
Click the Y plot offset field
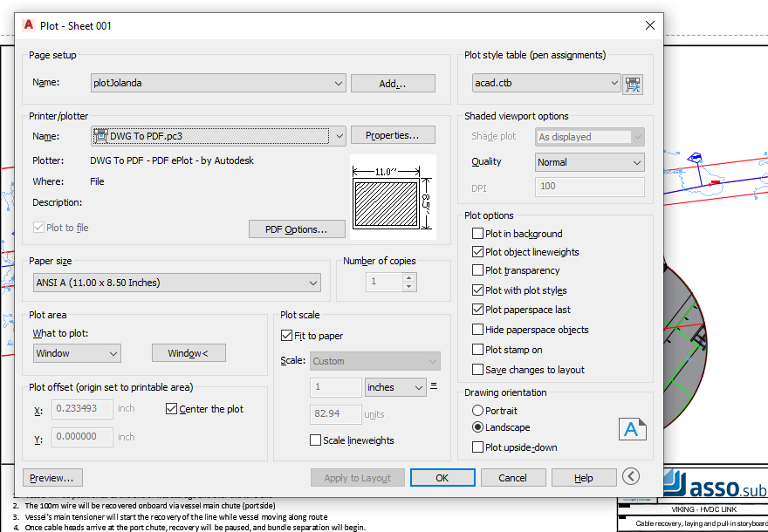(x=82, y=437)
